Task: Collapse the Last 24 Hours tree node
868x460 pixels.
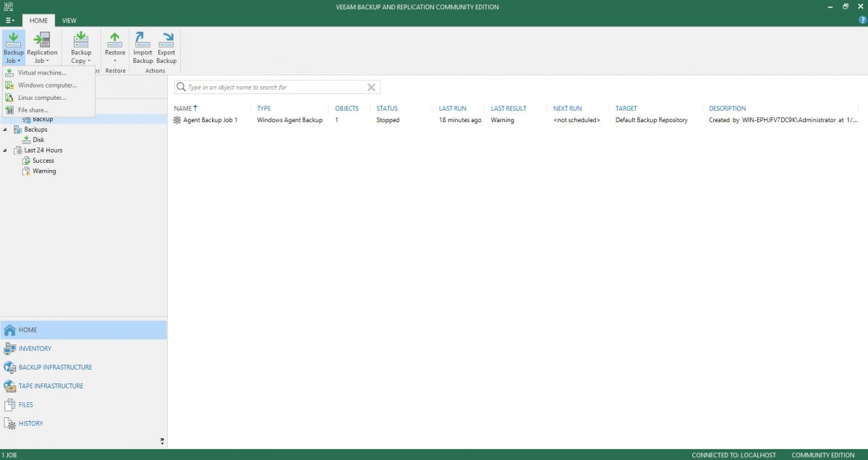Action: 5,150
